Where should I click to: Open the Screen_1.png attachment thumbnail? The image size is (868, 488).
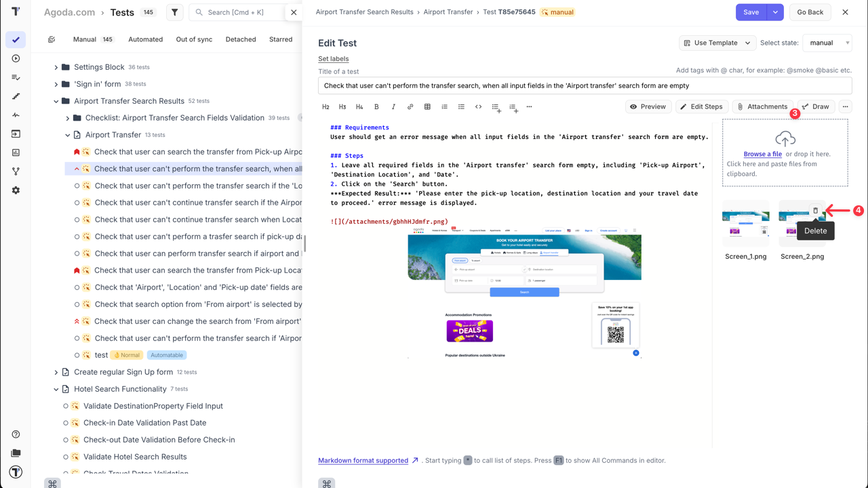[x=746, y=224]
